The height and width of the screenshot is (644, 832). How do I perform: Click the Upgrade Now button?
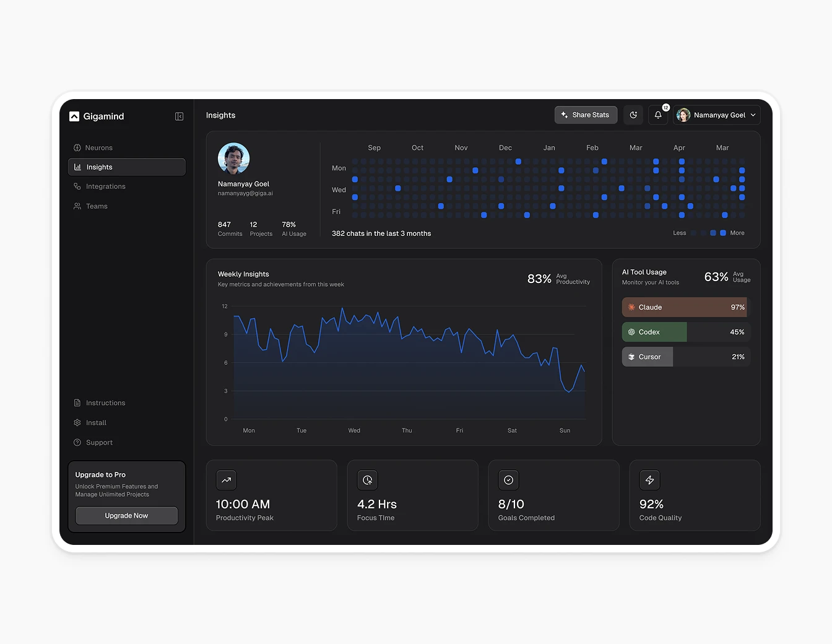pos(126,515)
